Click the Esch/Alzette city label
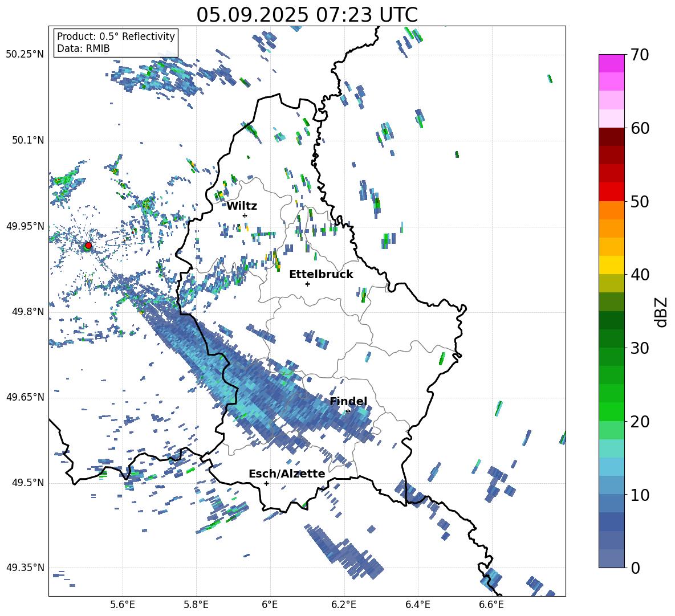Image resolution: width=675 pixels, height=616 pixels. (x=287, y=474)
